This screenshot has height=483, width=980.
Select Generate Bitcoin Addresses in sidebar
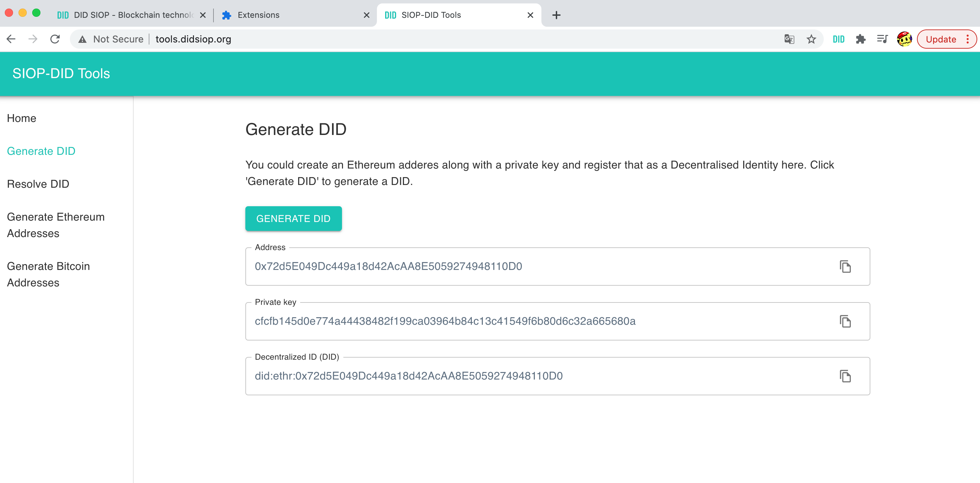[x=48, y=274]
